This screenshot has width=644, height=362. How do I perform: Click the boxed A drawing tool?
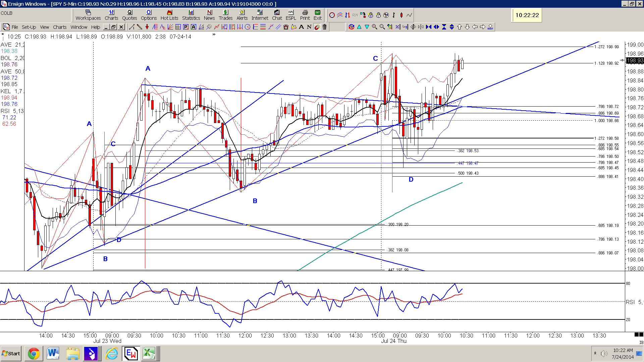[194, 27]
